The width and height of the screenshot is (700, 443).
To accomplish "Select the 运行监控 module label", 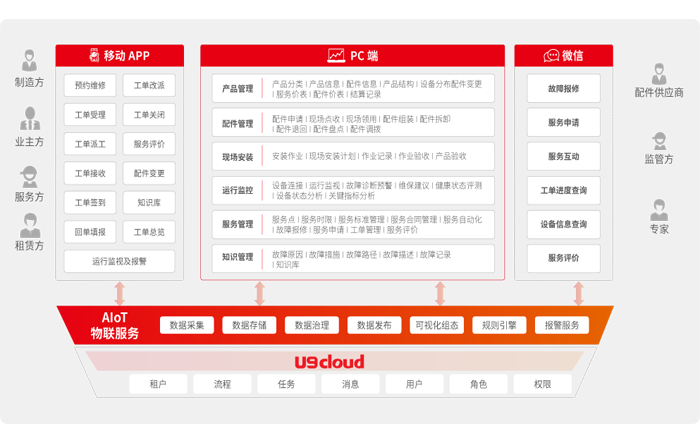I will pyautogui.click(x=238, y=190).
